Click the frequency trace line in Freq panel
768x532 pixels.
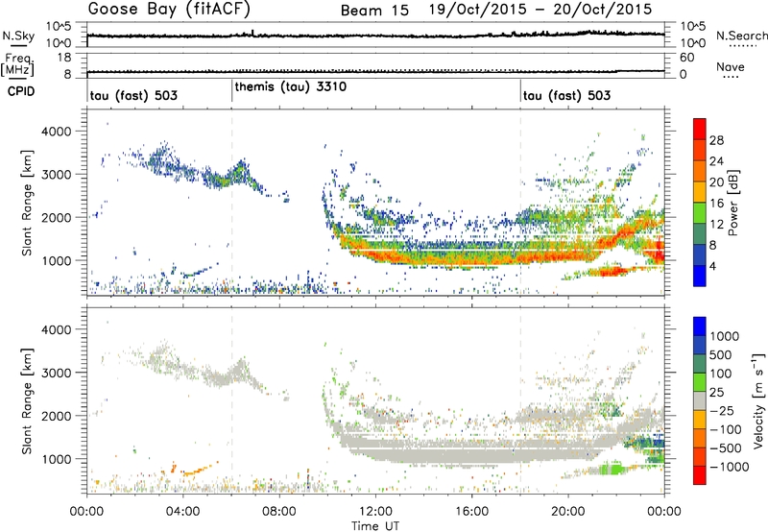(375, 71)
